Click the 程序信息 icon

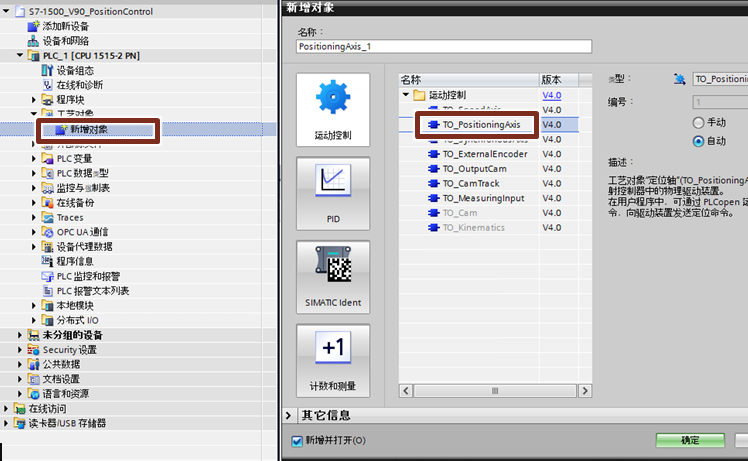47,262
